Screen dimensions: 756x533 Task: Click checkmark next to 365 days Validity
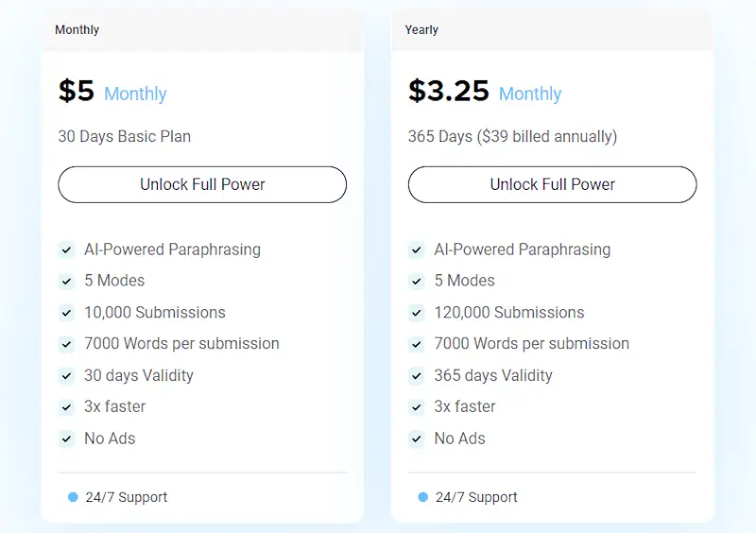(416, 376)
